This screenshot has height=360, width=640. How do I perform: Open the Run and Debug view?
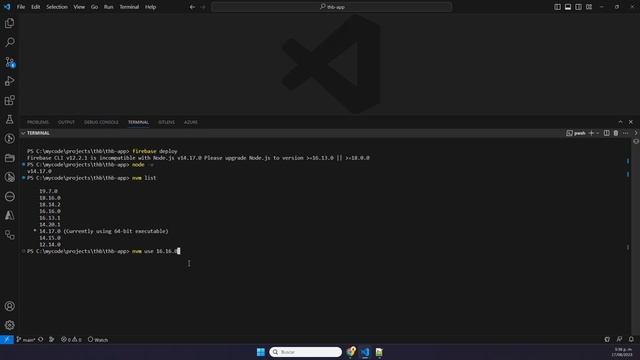(9, 81)
